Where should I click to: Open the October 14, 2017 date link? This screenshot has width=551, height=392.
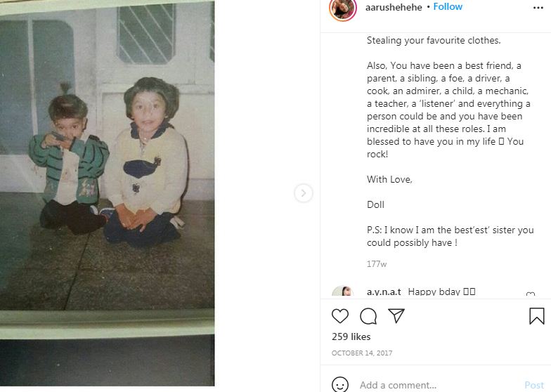coord(362,353)
